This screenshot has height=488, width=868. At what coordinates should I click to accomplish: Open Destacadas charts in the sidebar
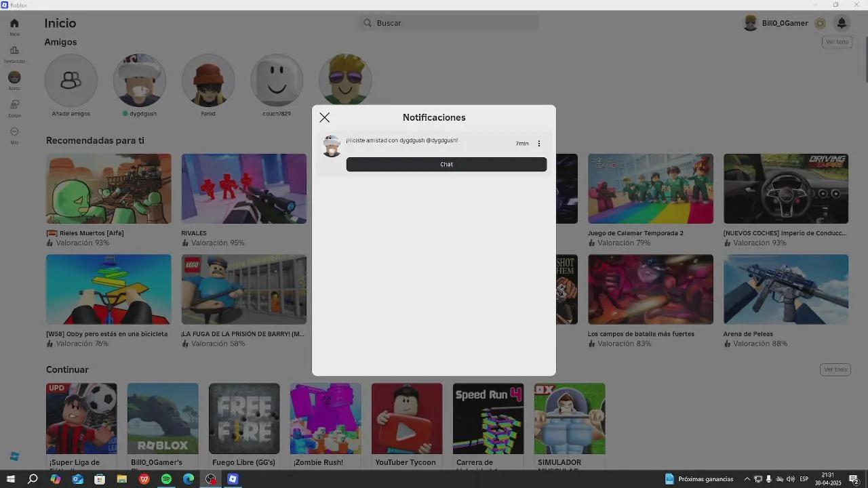14,53
